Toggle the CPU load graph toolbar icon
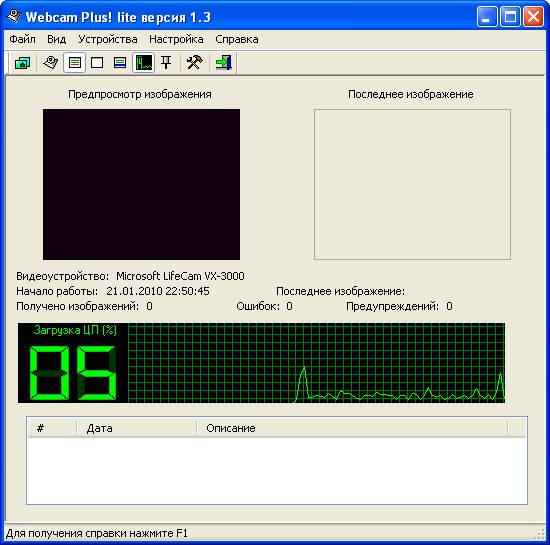The image size is (550, 545). coord(143,63)
